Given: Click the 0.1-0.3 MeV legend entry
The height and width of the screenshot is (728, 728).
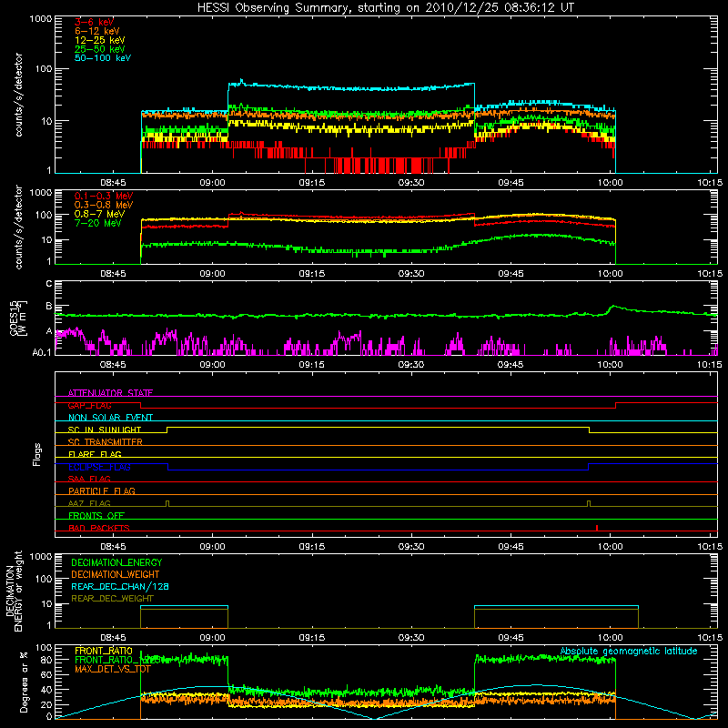Looking at the screenshot, I should pyautogui.click(x=104, y=196).
